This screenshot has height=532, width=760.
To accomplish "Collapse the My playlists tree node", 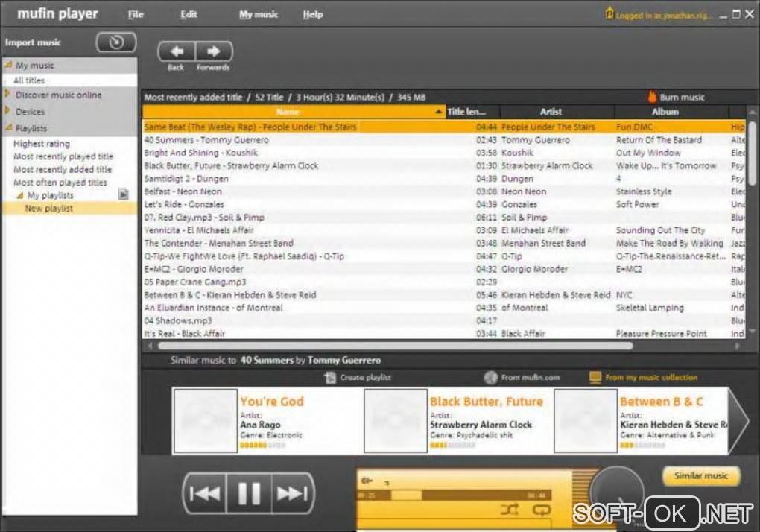I will click(20, 195).
